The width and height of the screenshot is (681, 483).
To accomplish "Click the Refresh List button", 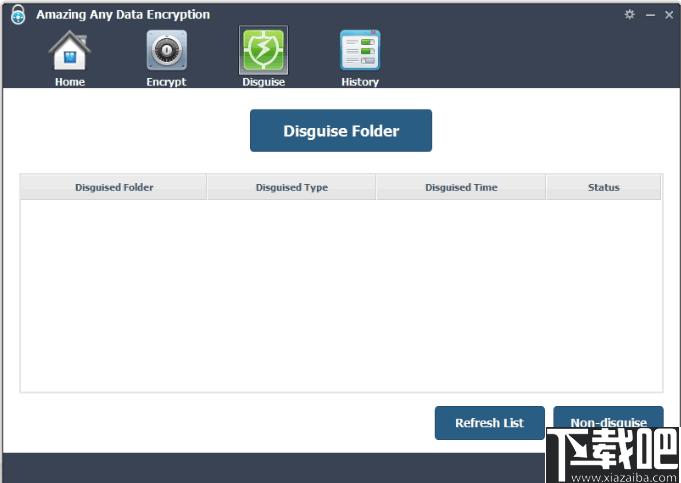I will click(x=489, y=423).
